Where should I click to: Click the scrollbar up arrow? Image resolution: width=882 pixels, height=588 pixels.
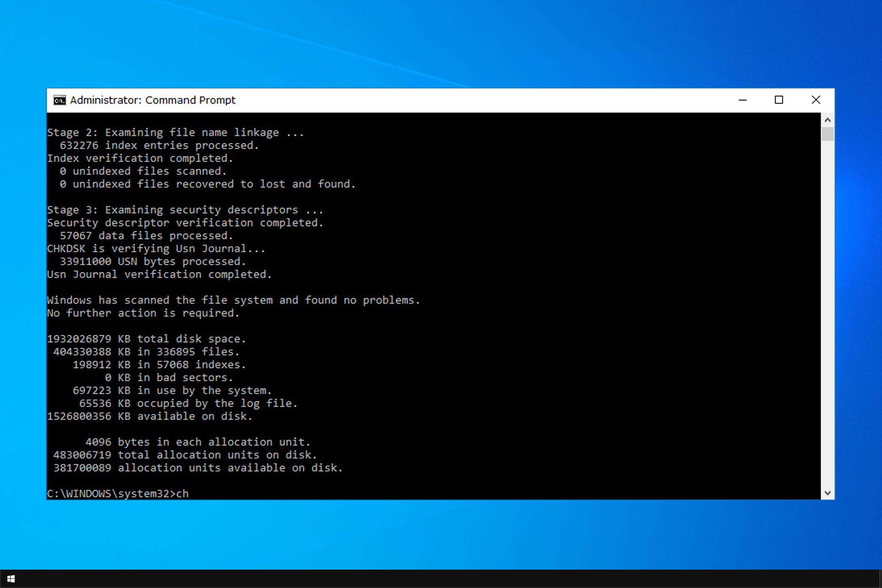point(827,120)
